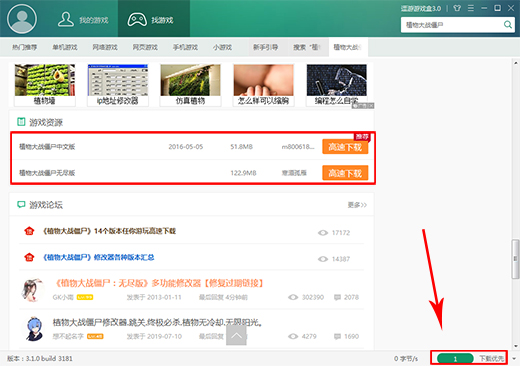
Task: Click the GK小南 user avatar
Action: click(33, 290)
